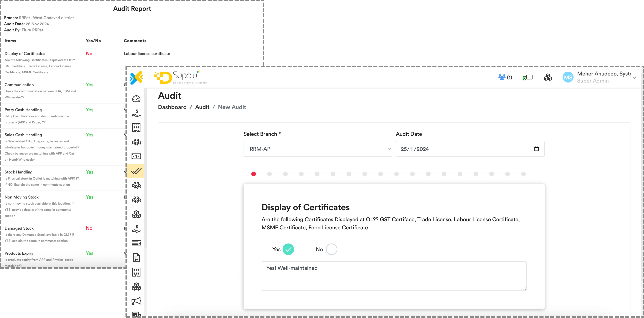Image resolution: width=644 pixels, height=318 pixels.
Task: Click 'Labour license certificate' comment in report
Action: (147, 54)
